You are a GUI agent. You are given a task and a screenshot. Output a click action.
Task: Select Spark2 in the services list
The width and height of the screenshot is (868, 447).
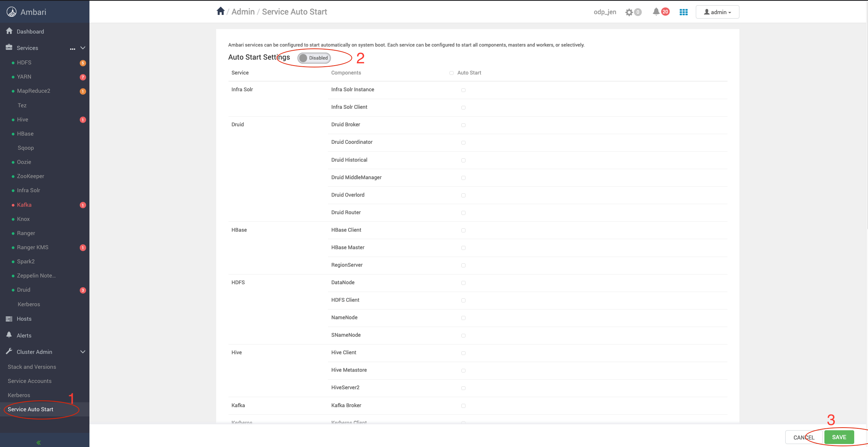26,261
